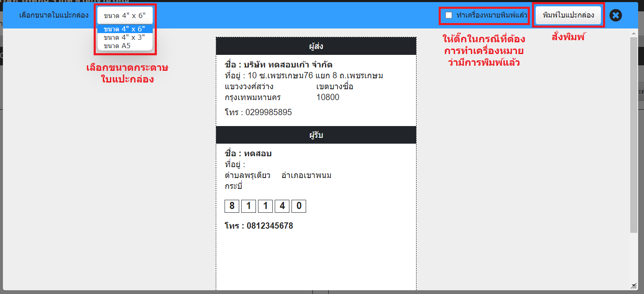The height and width of the screenshot is (294, 644).
Task: Click postal code box with digit 4
Action: 282,206
